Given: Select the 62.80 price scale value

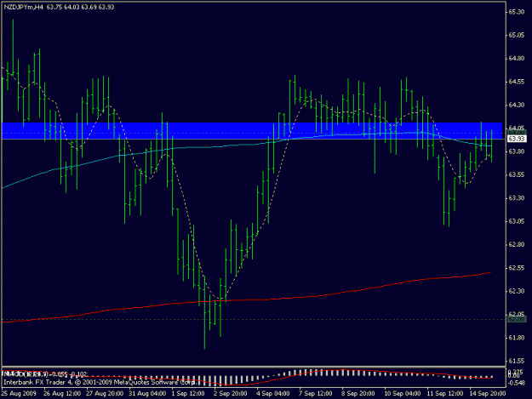Looking at the screenshot, I should click(516, 245).
